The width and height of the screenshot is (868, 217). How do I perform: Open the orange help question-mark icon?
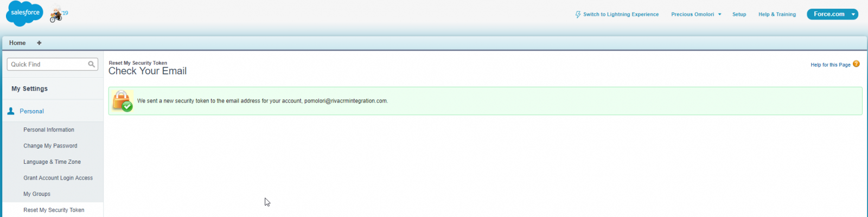[x=856, y=64]
